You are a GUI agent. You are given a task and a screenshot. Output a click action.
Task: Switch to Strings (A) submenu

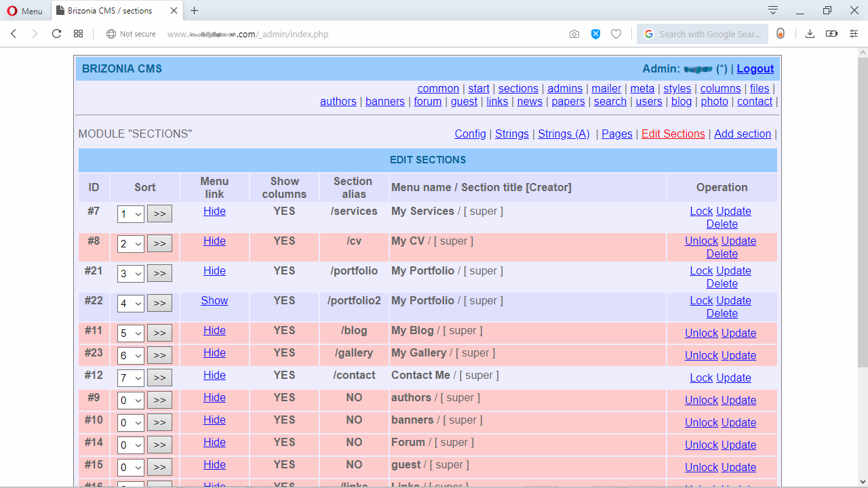tap(564, 134)
